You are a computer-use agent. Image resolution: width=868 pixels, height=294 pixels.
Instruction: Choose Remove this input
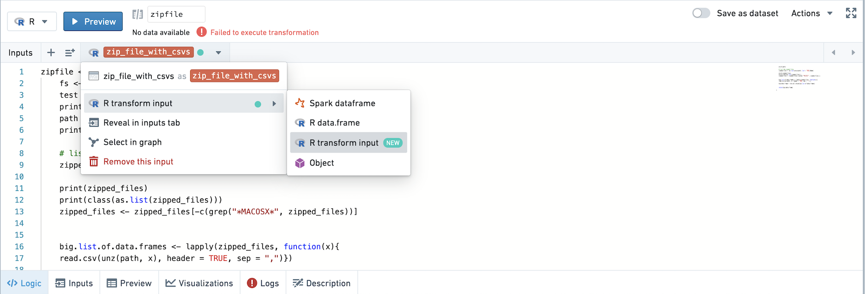[x=184, y=161]
